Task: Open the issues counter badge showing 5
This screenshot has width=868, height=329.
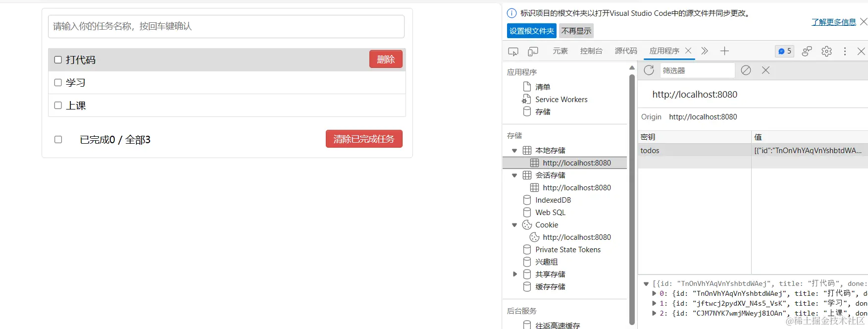Action: point(784,51)
